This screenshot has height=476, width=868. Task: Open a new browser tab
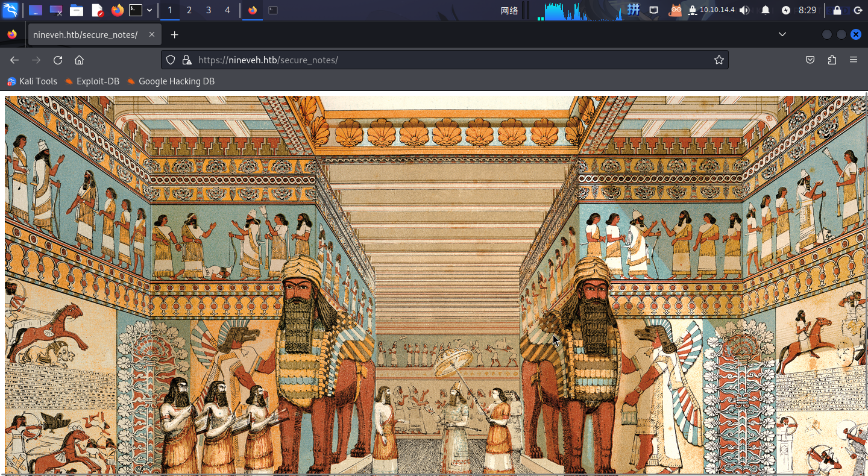(x=175, y=35)
